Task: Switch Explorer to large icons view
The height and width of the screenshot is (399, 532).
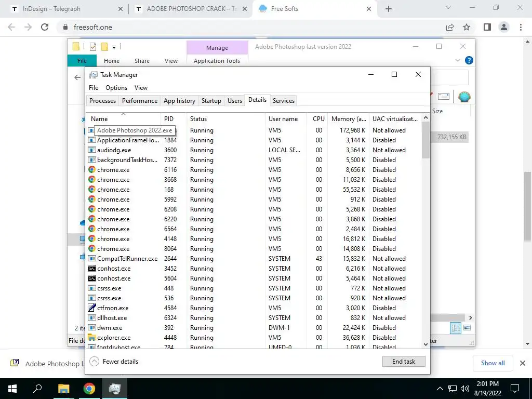Action: pyautogui.click(x=467, y=328)
